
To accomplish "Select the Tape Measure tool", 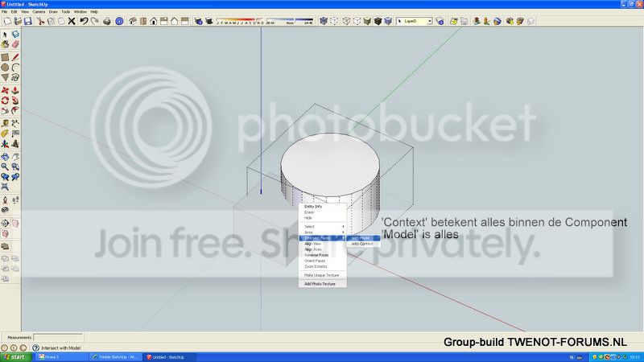I will pyautogui.click(x=5, y=124).
